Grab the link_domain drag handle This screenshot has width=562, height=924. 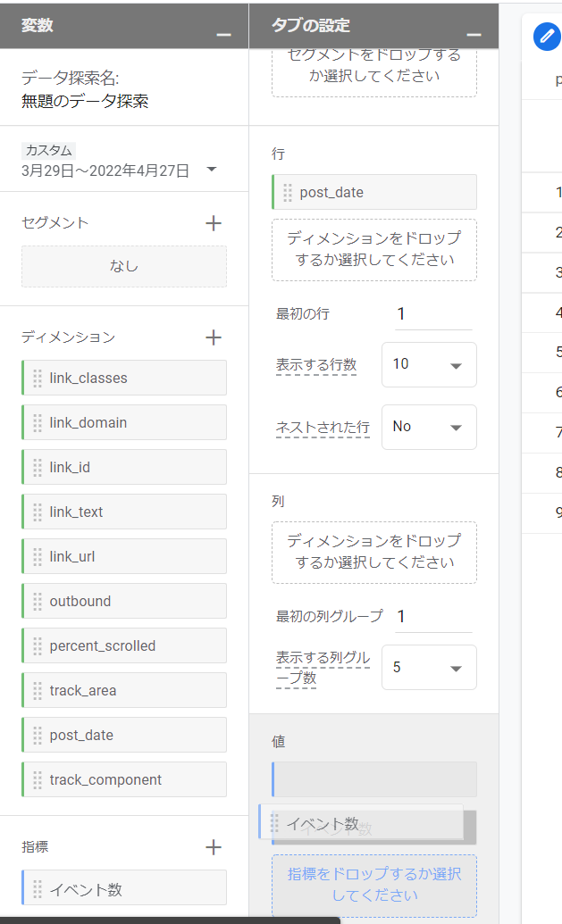pyautogui.click(x=38, y=423)
